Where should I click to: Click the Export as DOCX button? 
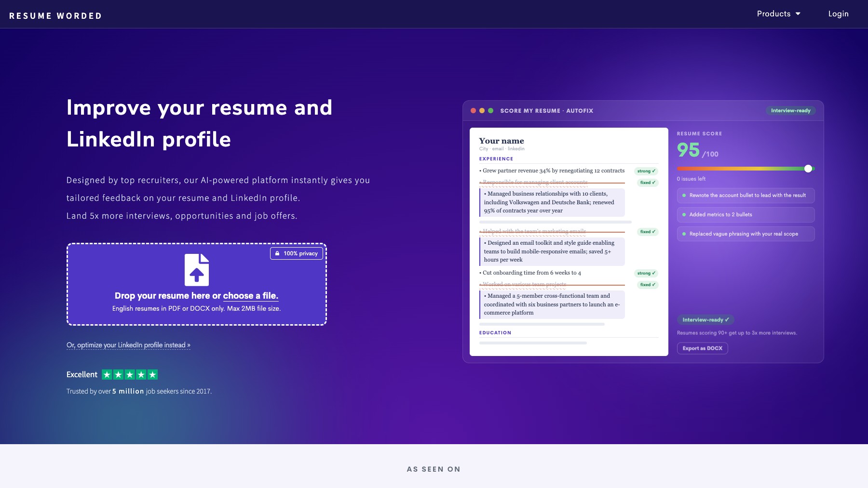702,348
